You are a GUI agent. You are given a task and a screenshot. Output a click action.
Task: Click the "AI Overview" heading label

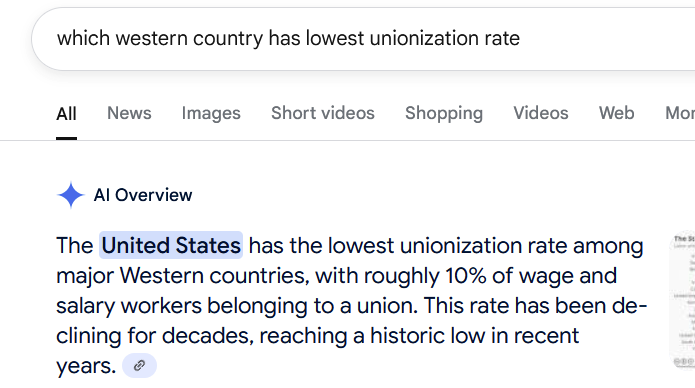click(143, 195)
